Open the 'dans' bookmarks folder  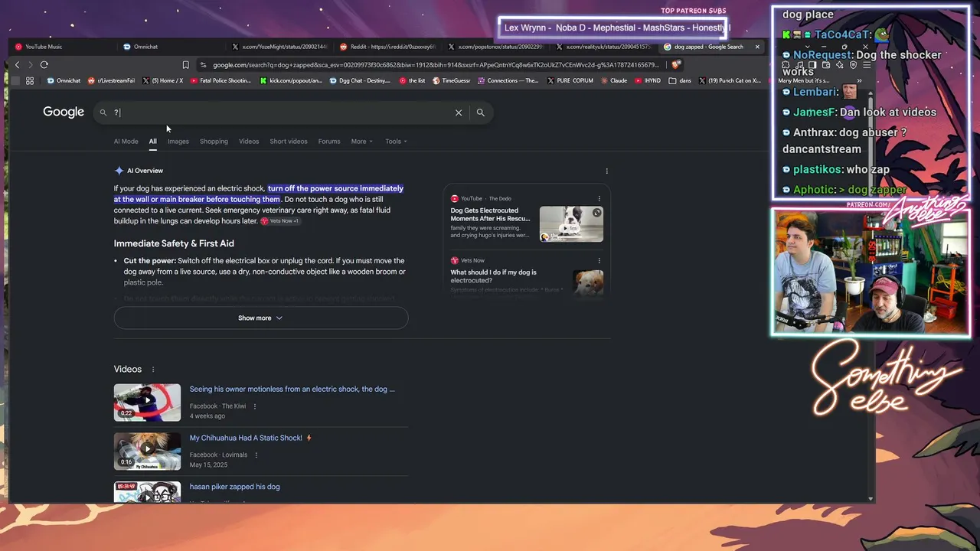tap(680, 80)
